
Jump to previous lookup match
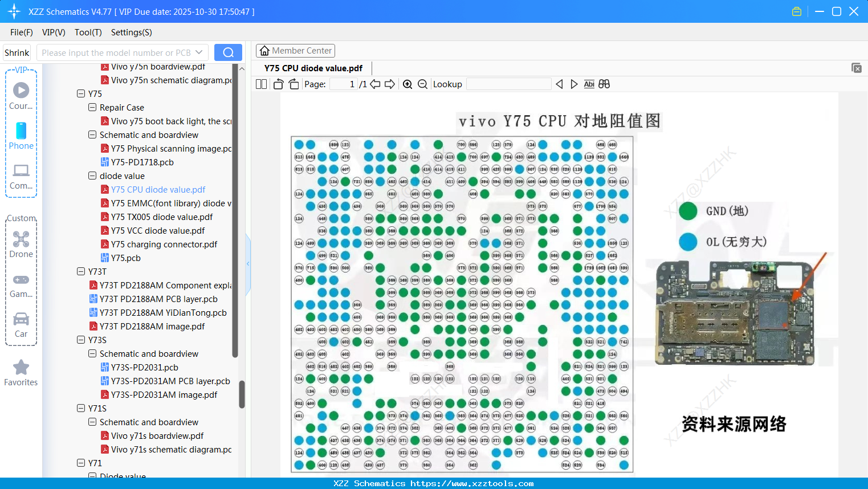click(559, 84)
